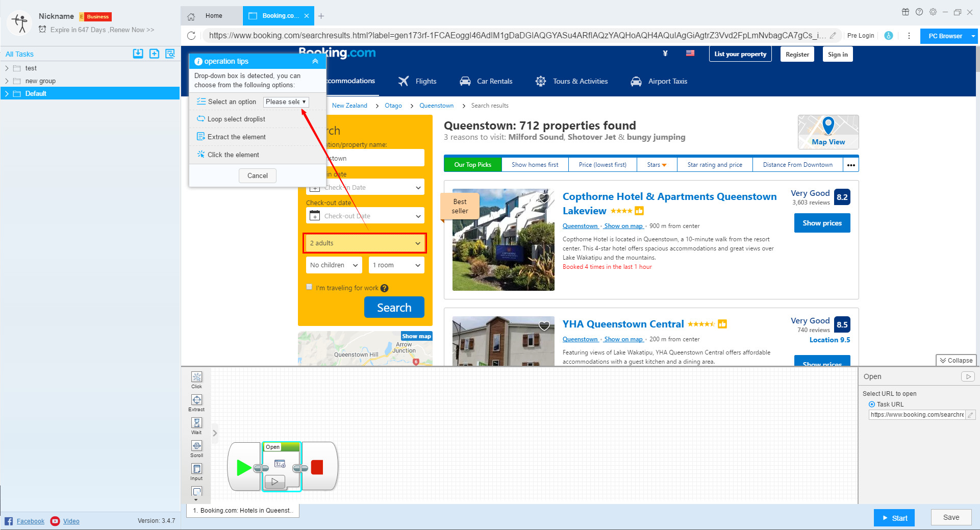The image size is (980, 530).
Task: Select the Extract tool in workflow toolbar
Action: tap(196, 402)
